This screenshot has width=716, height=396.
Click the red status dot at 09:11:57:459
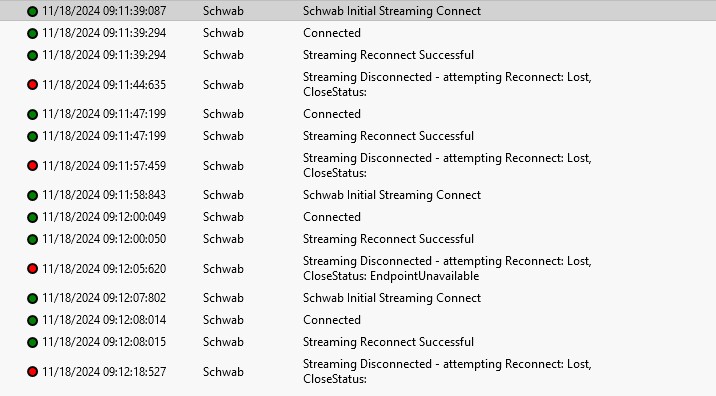coord(32,166)
